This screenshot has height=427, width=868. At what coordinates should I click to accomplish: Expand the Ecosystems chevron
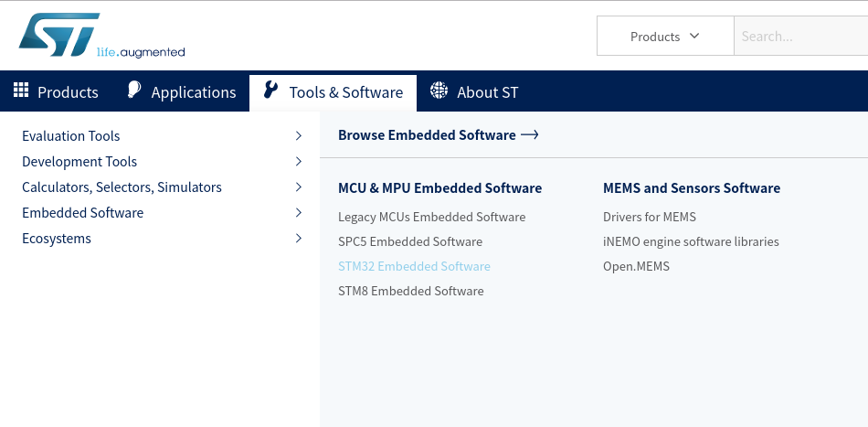[299, 238]
